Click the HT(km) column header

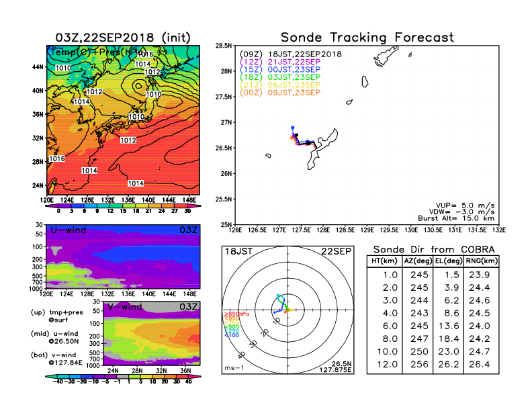(384, 261)
